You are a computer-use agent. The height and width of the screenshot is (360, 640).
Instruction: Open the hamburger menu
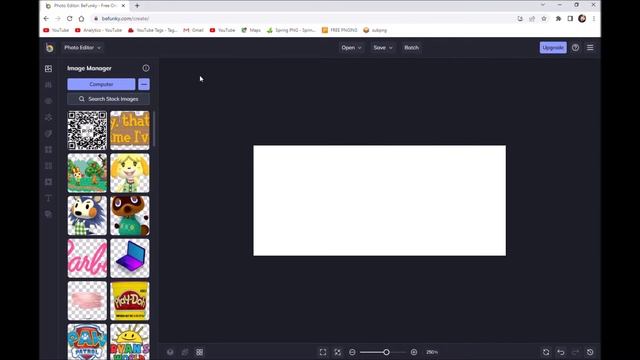tap(590, 48)
